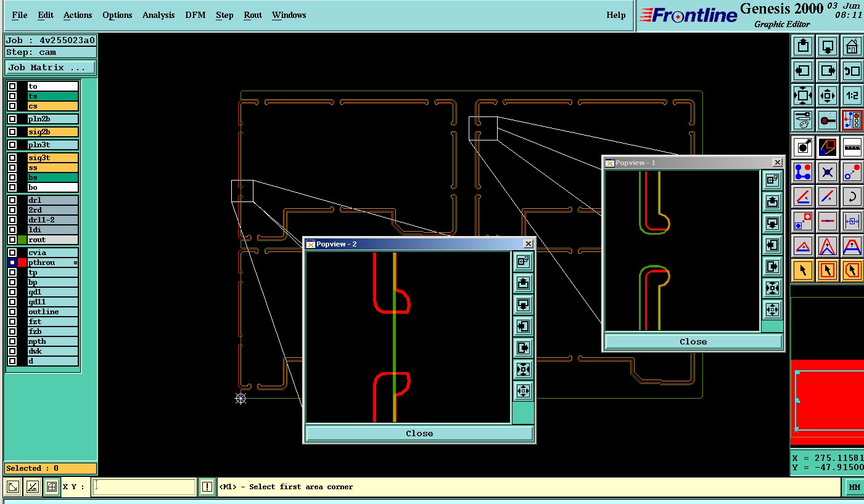Screen dimensions: 864x504
Task: Select the cvia layer name
Action: pos(53,253)
